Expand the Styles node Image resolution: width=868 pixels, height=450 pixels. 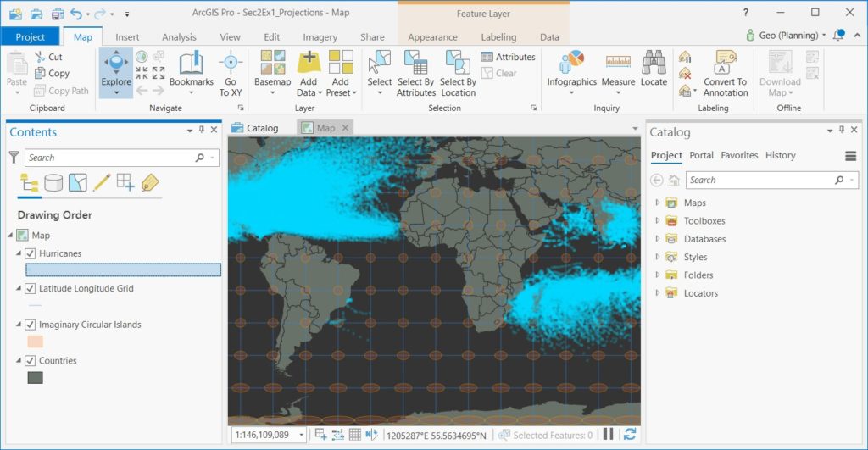pos(657,257)
